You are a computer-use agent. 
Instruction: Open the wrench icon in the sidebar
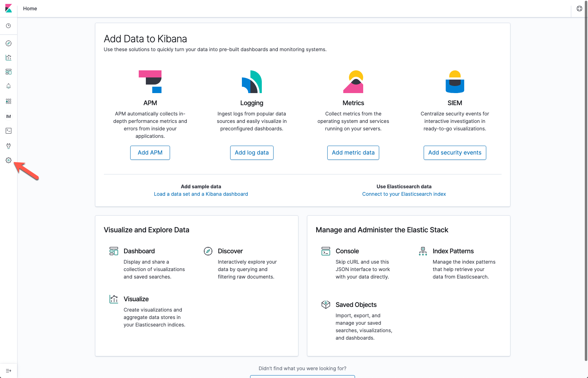click(9, 146)
